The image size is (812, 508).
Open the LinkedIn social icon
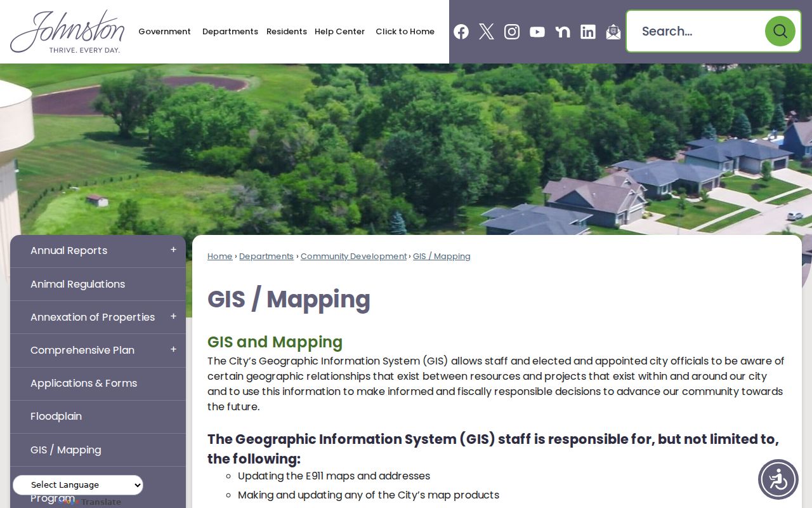point(588,32)
